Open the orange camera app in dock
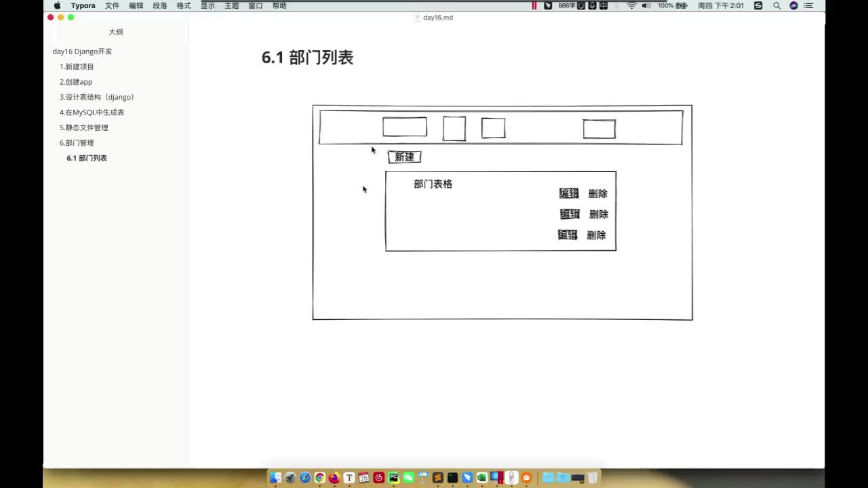The width and height of the screenshot is (868, 488). pyautogui.click(x=526, y=478)
